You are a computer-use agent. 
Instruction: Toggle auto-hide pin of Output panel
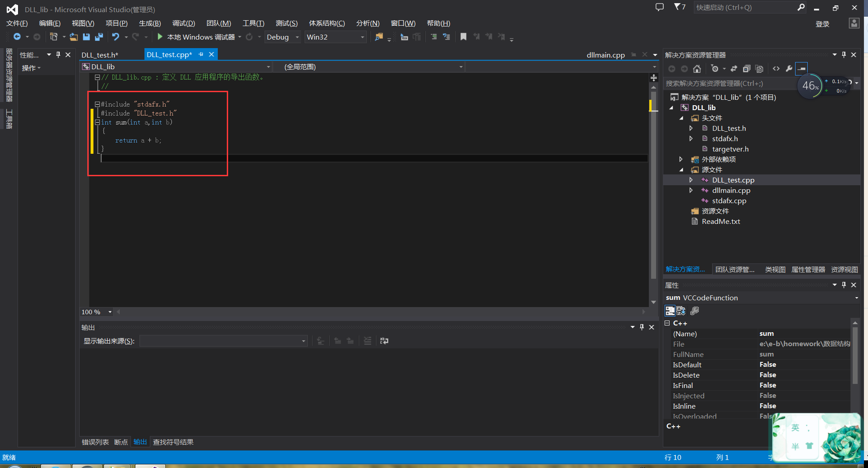click(642, 327)
